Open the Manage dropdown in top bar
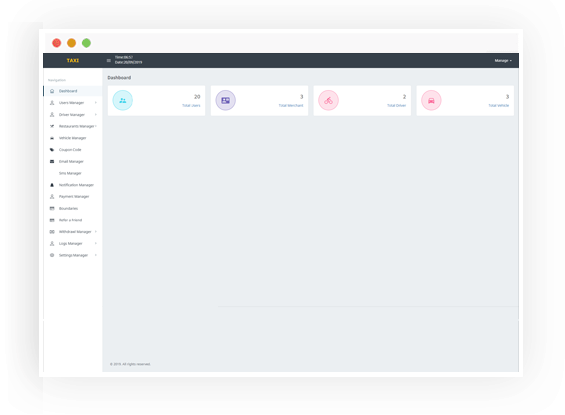This screenshot has height=415, width=565. click(503, 61)
